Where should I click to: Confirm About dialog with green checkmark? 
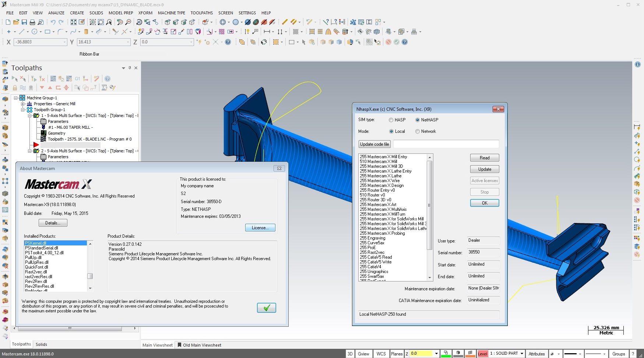click(x=267, y=308)
